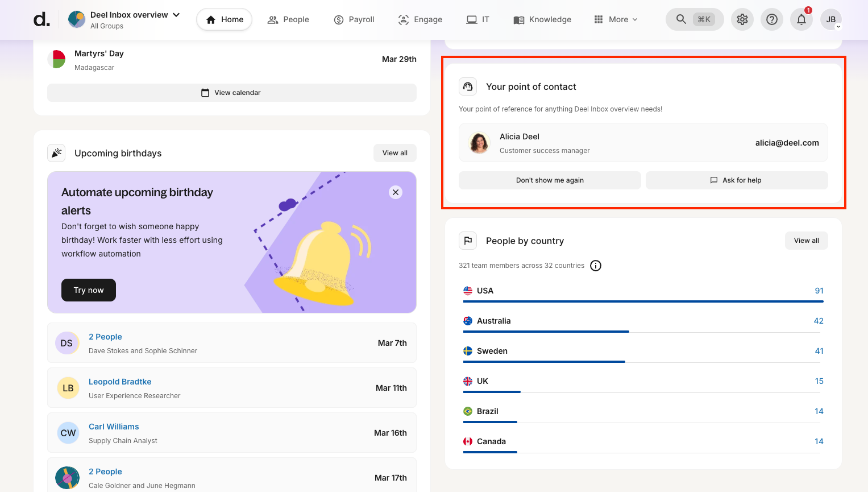Open Carl Williams profile link
Image resolution: width=868 pixels, height=492 pixels.
[x=114, y=427]
